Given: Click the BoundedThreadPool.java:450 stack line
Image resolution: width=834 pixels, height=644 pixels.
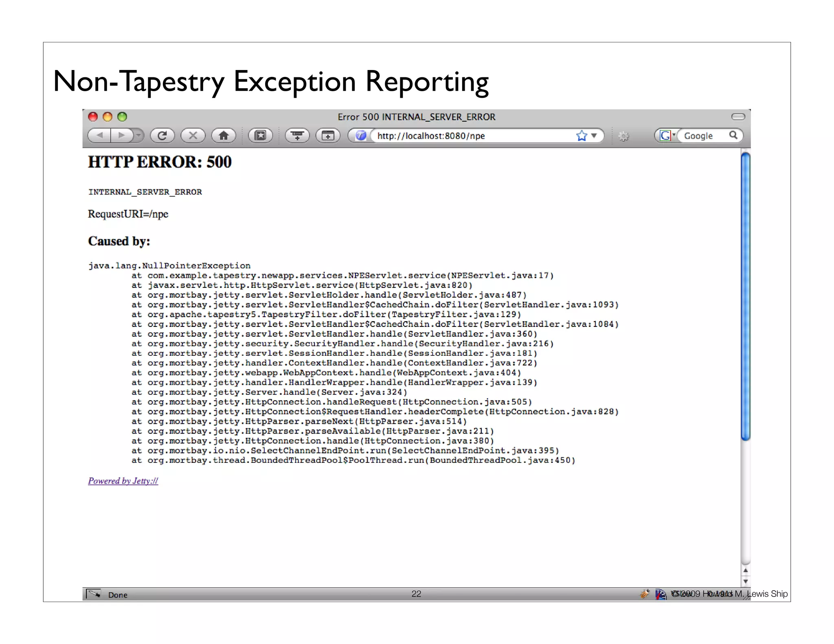Looking at the screenshot, I should (x=353, y=460).
